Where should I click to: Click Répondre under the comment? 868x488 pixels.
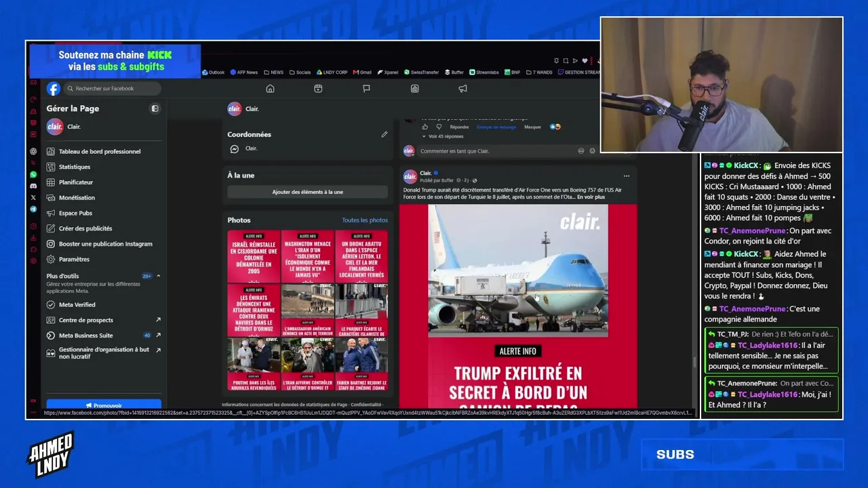click(x=459, y=127)
